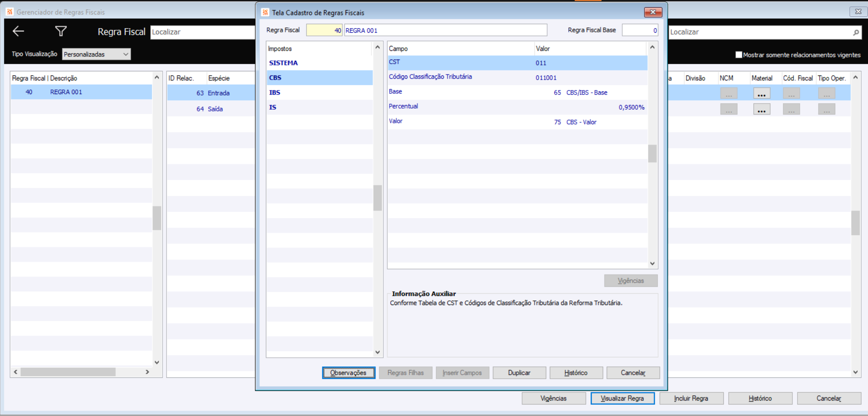Image resolution: width=868 pixels, height=416 pixels.
Task: Click app icon in Tela Cadastro dialog title
Action: pyautogui.click(x=265, y=12)
